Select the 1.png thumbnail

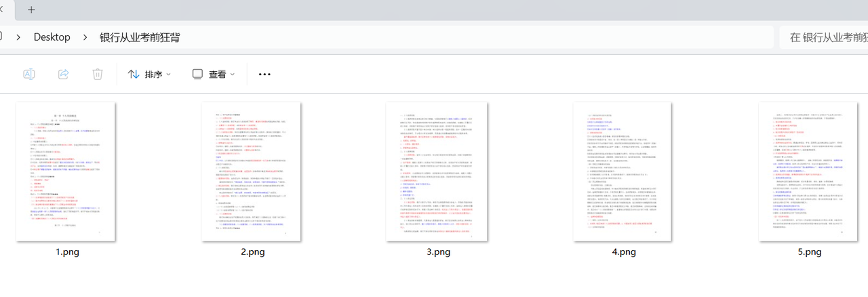coord(66,172)
